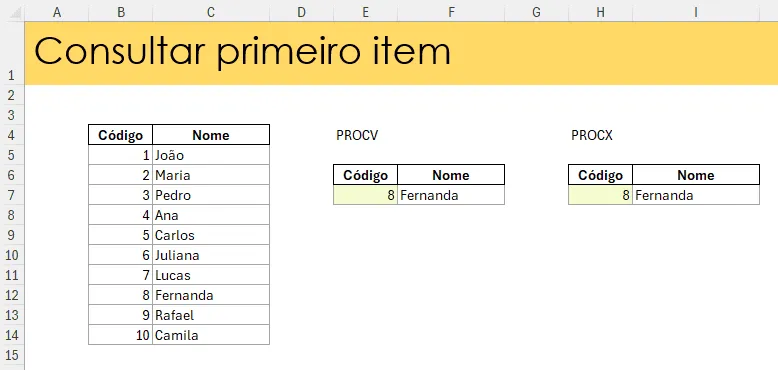Select the cell with Juliana
This screenshot has width=778, height=370.
pos(211,255)
